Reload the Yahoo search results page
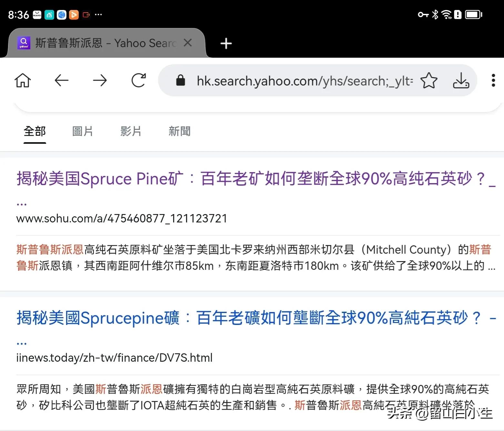This screenshot has height=431, width=504. tap(139, 81)
